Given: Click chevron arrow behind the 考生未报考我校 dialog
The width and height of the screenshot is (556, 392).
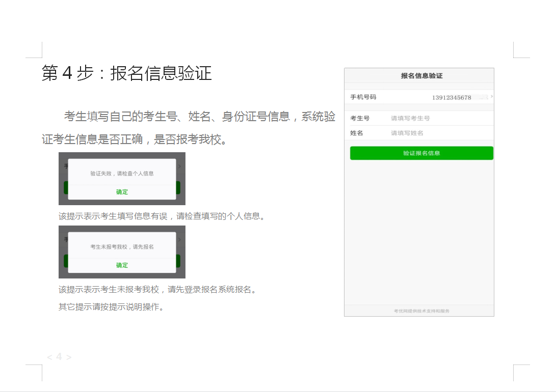Looking at the screenshot, I should click(179, 239).
